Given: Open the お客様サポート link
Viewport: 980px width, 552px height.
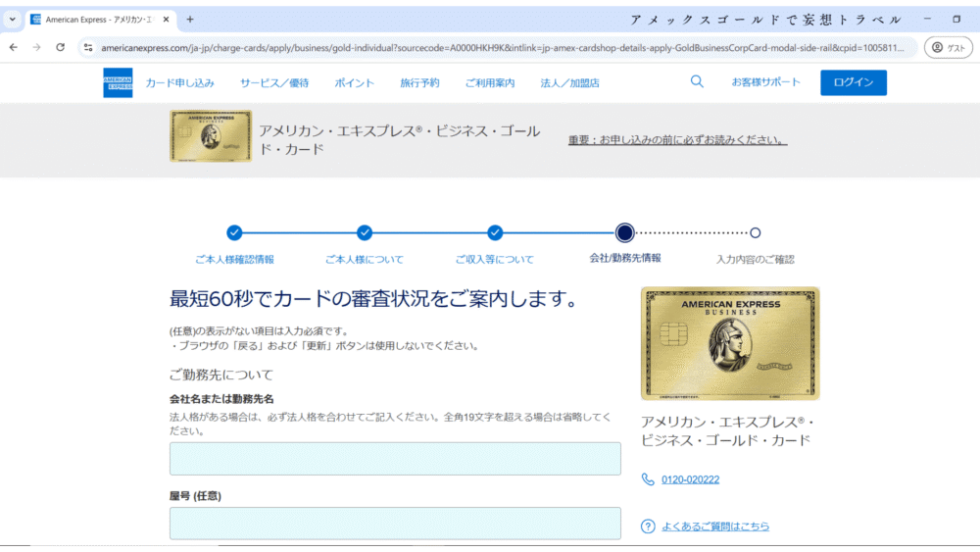Looking at the screenshot, I should pos(765,82).
